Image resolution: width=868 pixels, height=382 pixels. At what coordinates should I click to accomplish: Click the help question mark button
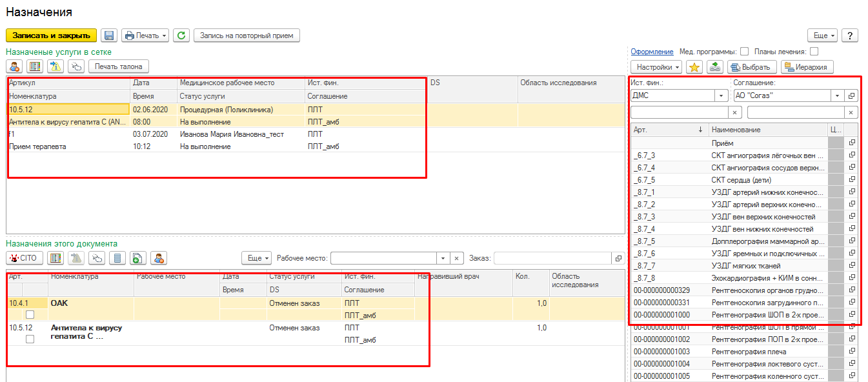[x=850, y=35]
